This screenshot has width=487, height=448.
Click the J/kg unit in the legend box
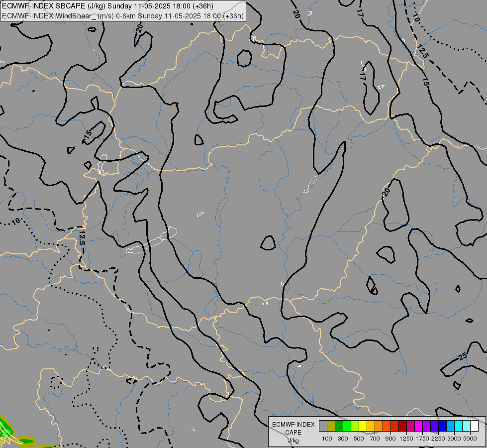[x=293, y=441]
